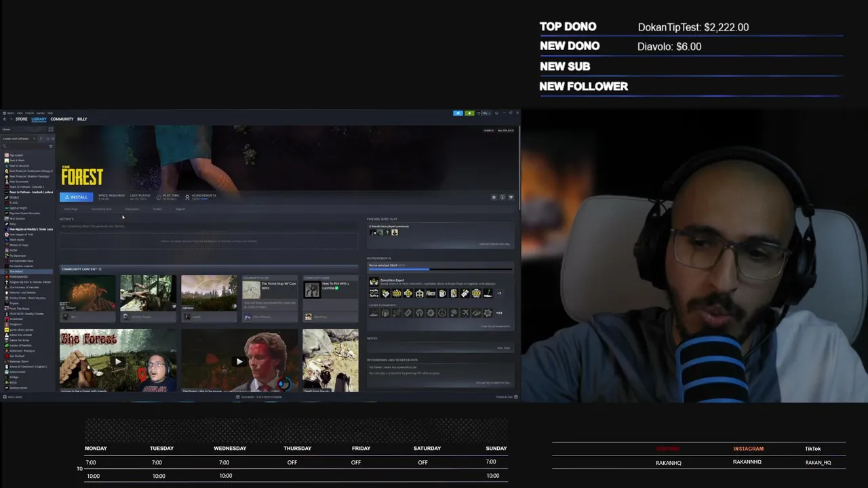Image resolution: width=868 pixels, height=488 pixels.
Task: Open the STORE tab in Steam
Action: pos(22,119)
